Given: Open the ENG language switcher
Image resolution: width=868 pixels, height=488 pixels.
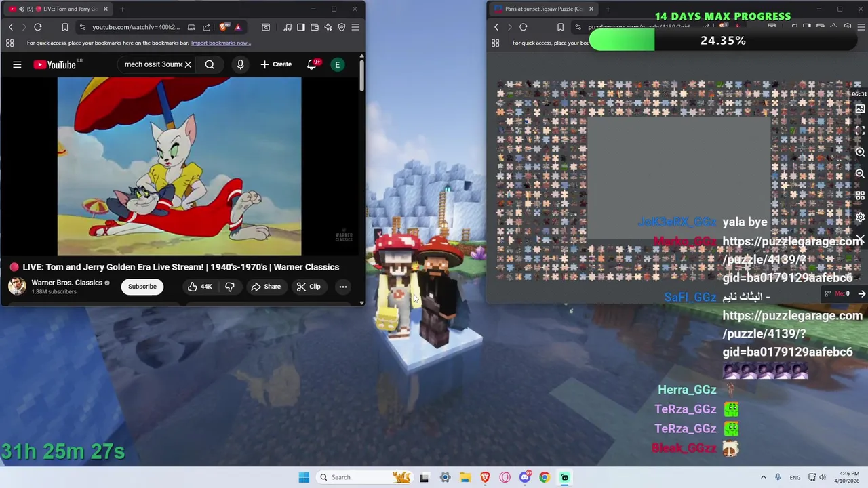Looking at the screenshot, I should pyautogui.click(x=795, y=477).
